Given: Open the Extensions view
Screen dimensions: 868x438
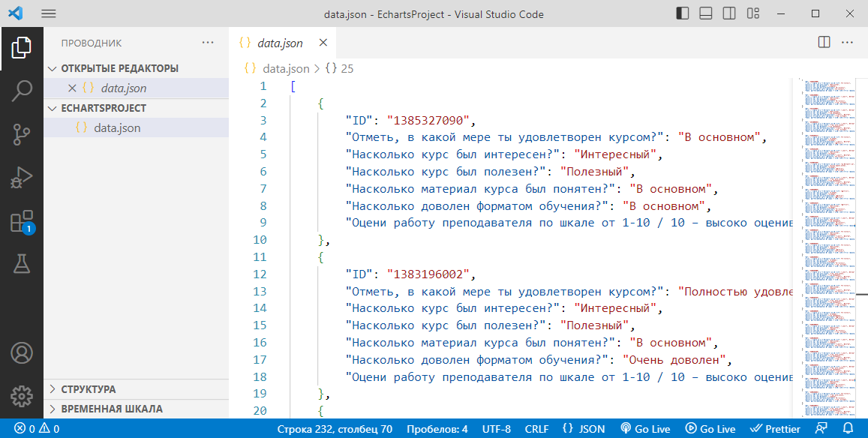Looking at the screenshot, I should coord(22,222).
